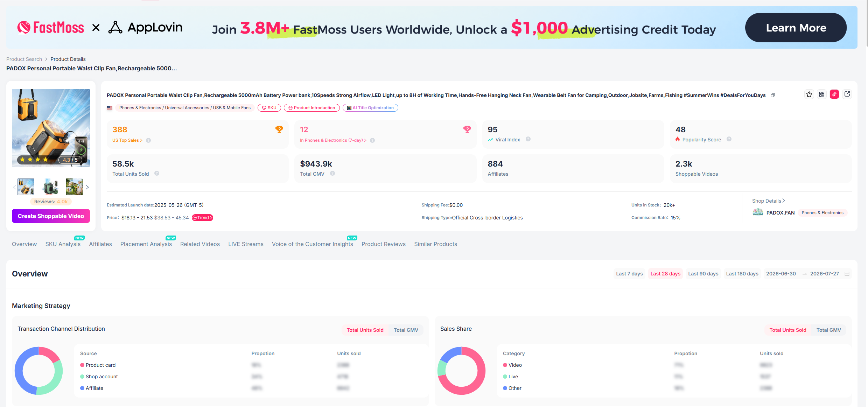This screenshot has height=407, width=868.
Task: Click the external share link icon
Action: tap(847, 94)
